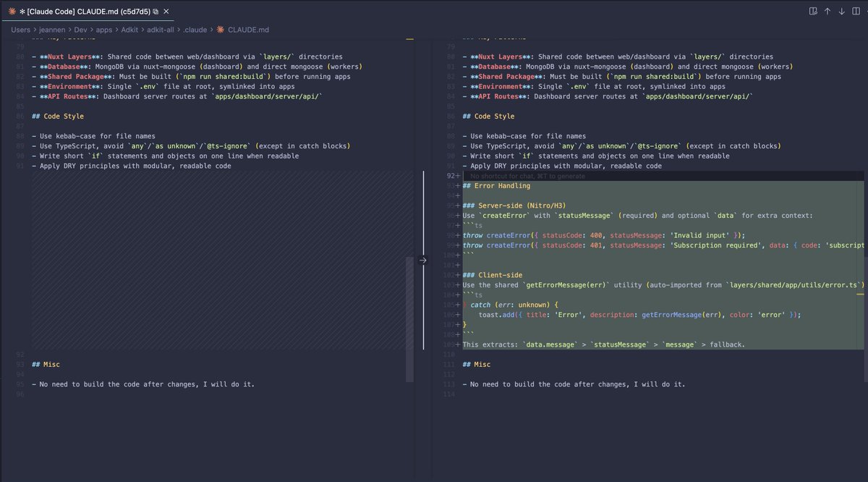
Task: Click 'Database' line in right pane
Action: point(627,67)
